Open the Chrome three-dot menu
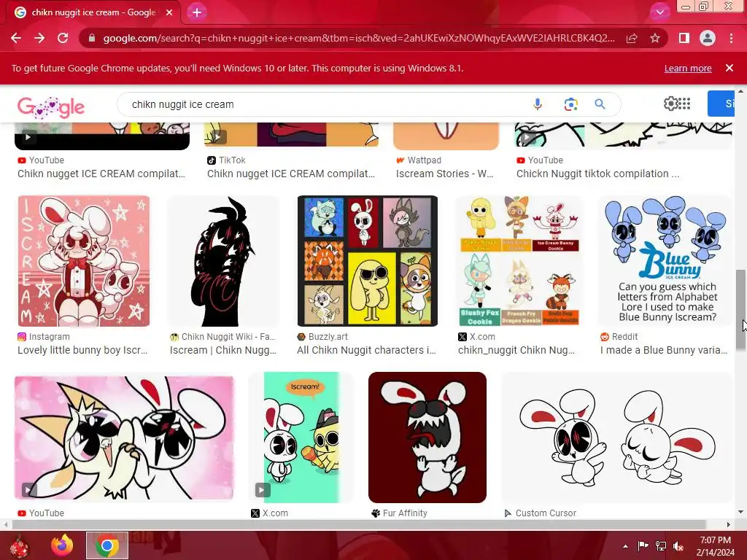The height and width of the screenshot is (560, 747). click(x=731, y=38)
